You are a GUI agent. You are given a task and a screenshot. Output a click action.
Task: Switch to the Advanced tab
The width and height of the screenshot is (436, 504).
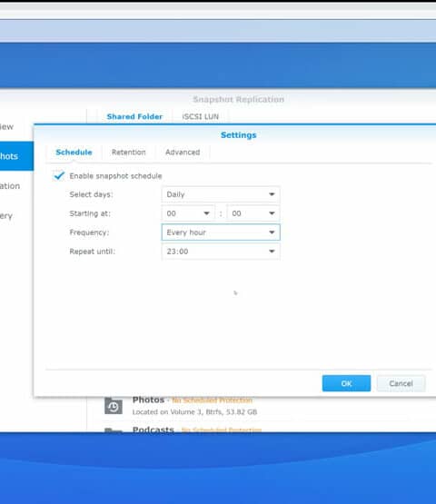183,153
